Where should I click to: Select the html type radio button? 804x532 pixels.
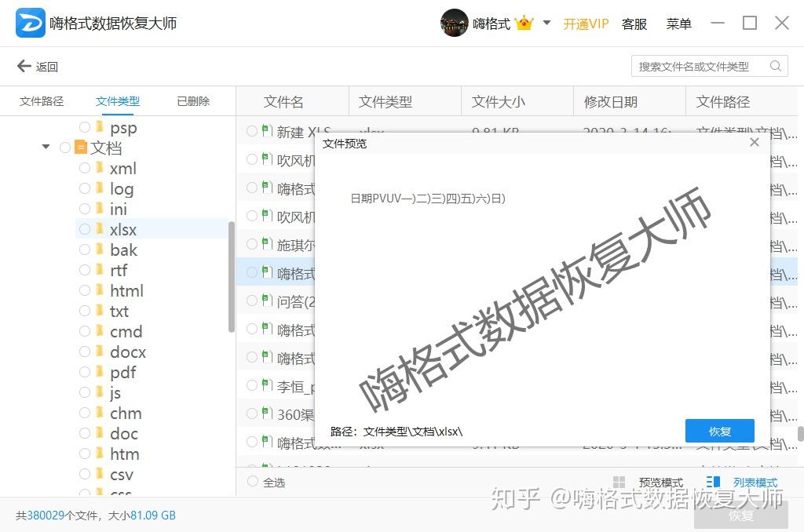click(85, 290)
